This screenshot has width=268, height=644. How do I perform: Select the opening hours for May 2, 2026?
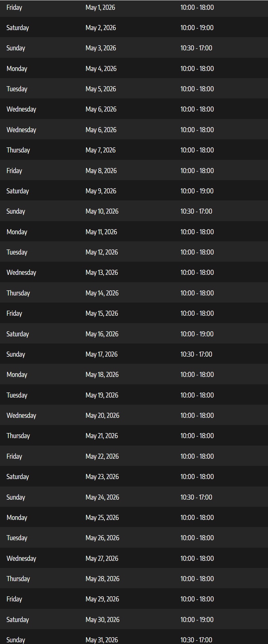click(x=197, y=28)
